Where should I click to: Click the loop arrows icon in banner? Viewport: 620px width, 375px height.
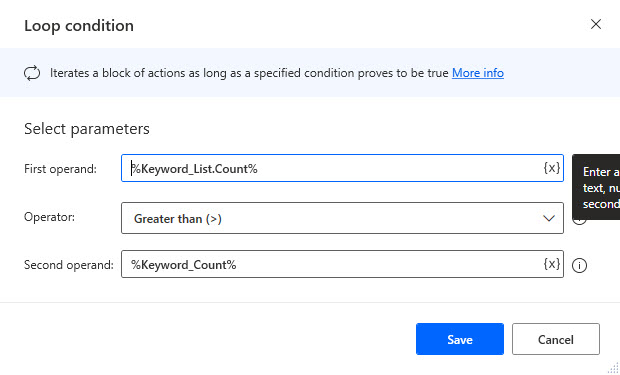pos(32,73)
